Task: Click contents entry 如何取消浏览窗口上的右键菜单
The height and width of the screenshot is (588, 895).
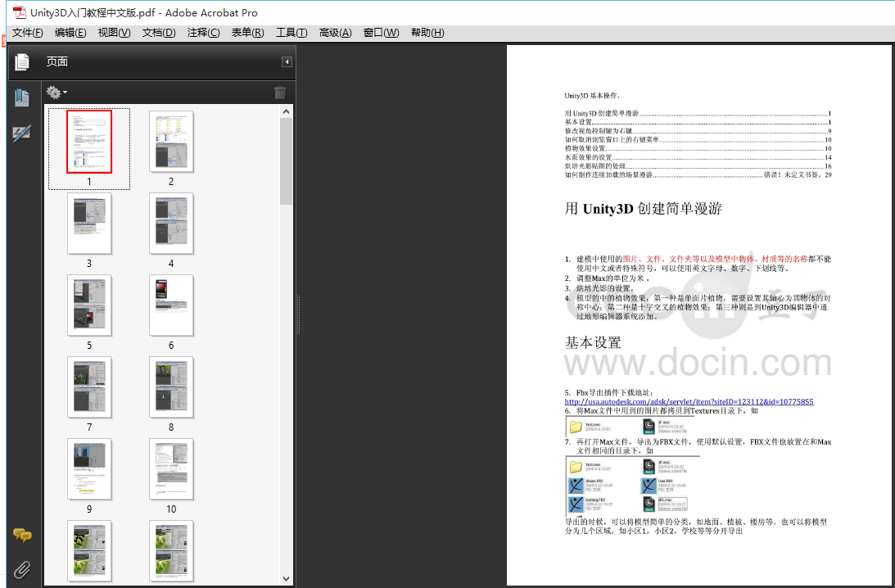Action: click(698, 139)
